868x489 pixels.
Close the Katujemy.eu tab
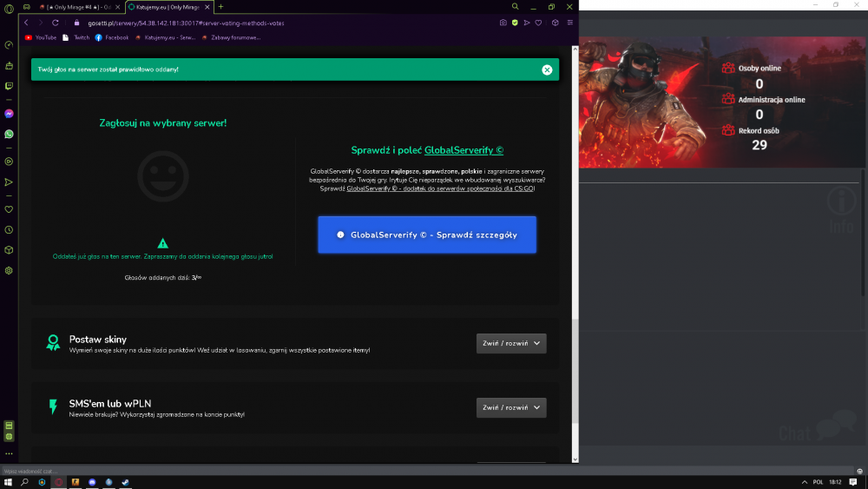(207, 7)
